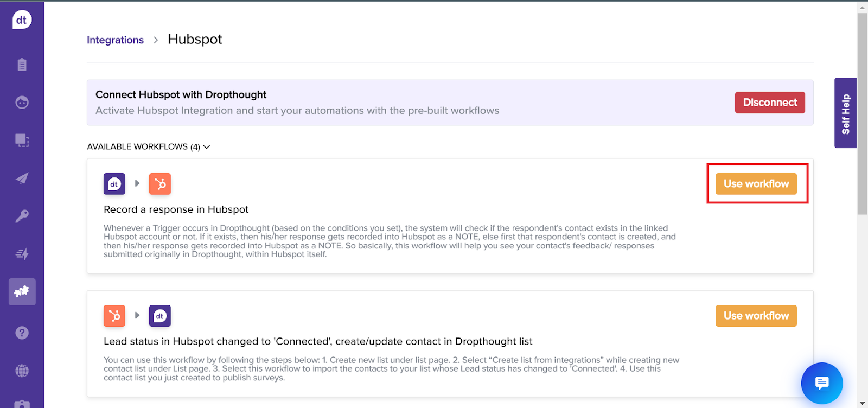Click the page vertical scrollbar

click(862, 114)
